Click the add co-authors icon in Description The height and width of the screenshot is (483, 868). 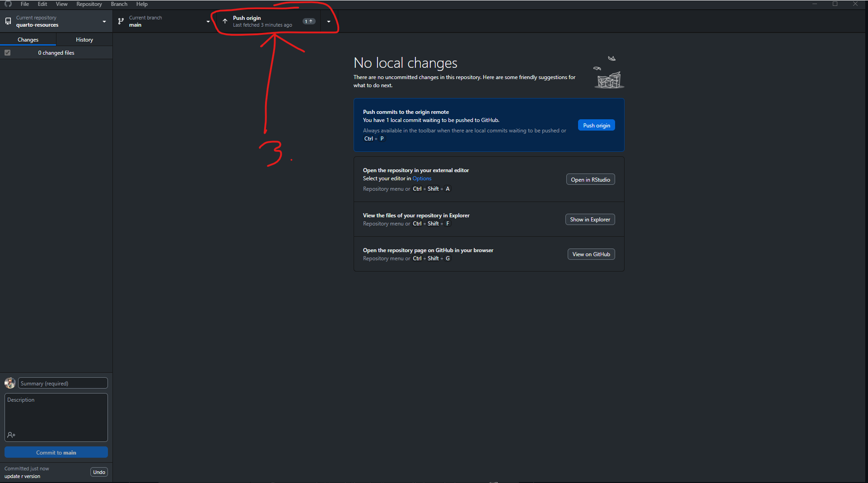coord(11,435)
